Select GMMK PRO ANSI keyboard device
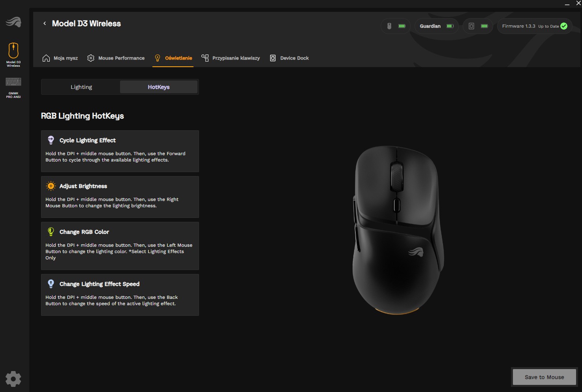 pyautogui.click(x=13, y=88)
